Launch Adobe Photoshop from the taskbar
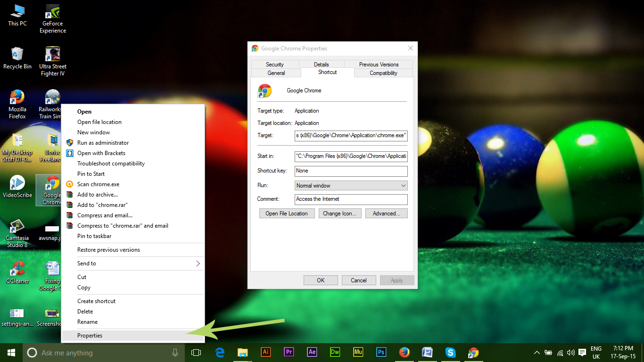The image size is (644, 362). coord(381,353)
